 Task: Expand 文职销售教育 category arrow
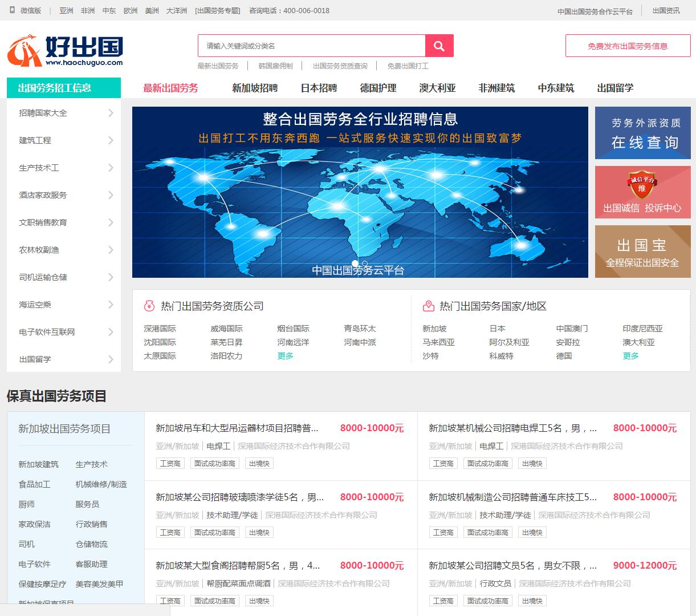click(x=111, y=222)
